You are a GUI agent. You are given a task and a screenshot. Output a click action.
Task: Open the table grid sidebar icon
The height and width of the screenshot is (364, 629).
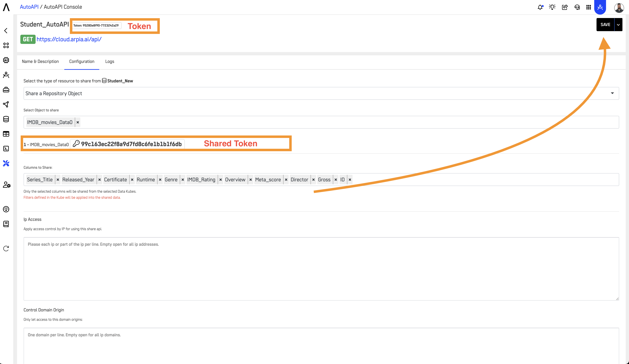6,134
